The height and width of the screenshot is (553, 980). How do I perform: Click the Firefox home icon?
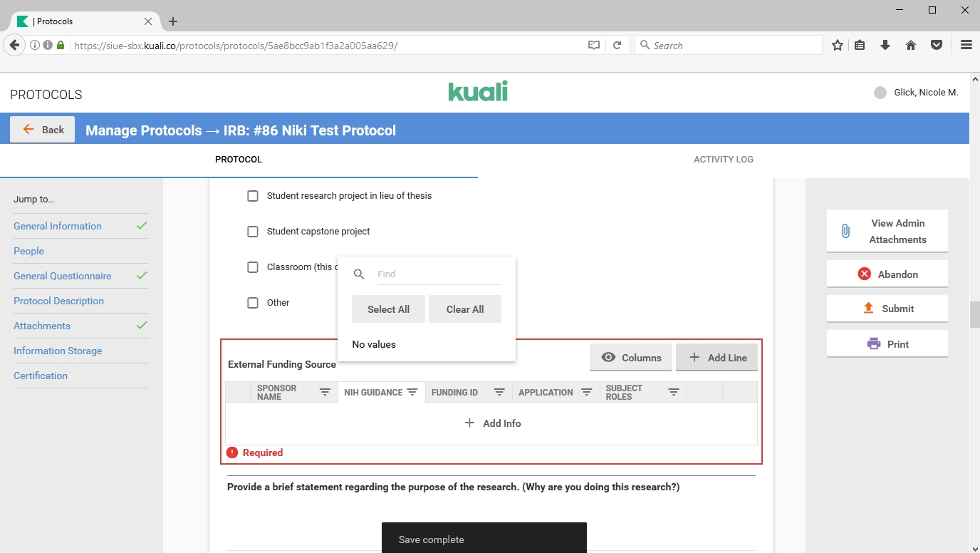911,45
